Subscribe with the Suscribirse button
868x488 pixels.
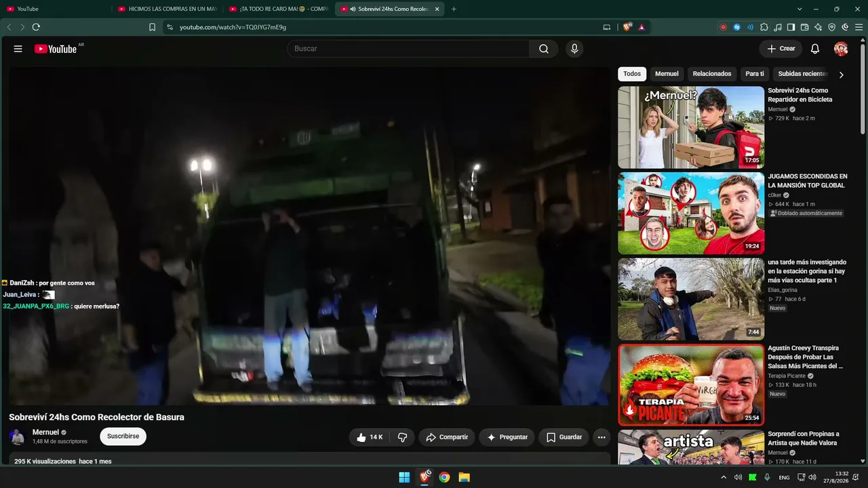(x=123, y=436)
